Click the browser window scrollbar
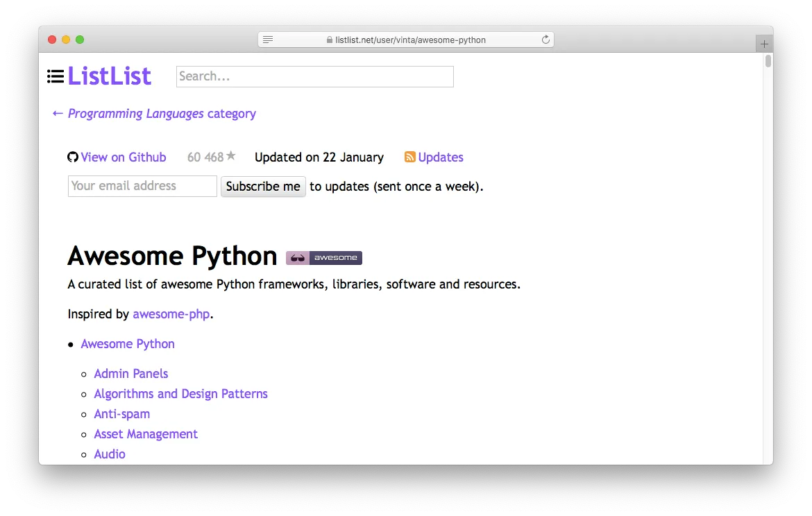 pos(766,61)
